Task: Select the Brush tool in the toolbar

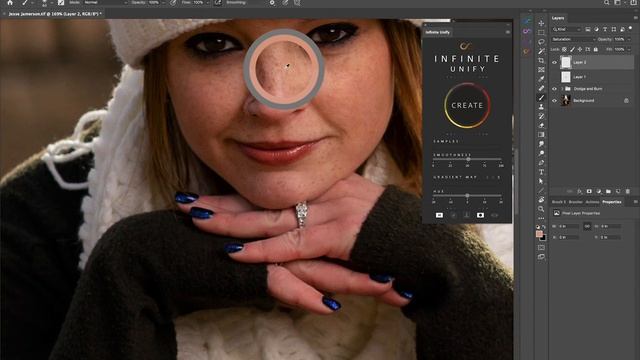Action: [x=541, y=98]
